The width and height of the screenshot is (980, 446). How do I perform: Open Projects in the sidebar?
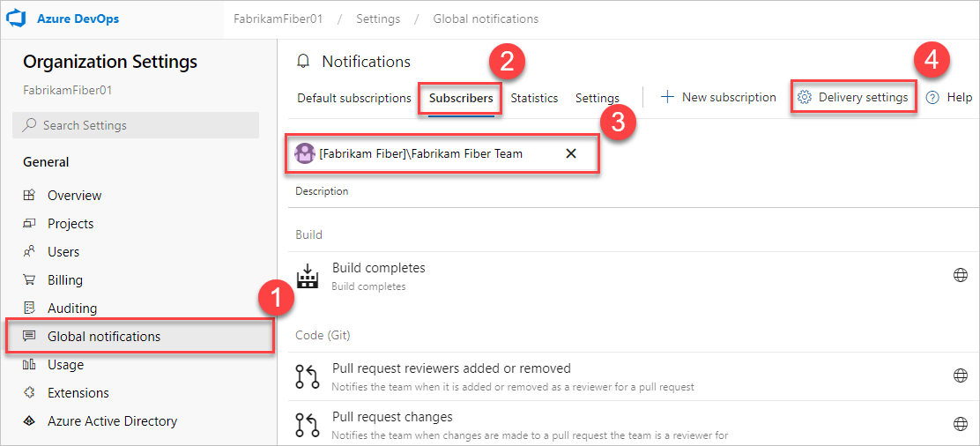(x=71, y=223)
